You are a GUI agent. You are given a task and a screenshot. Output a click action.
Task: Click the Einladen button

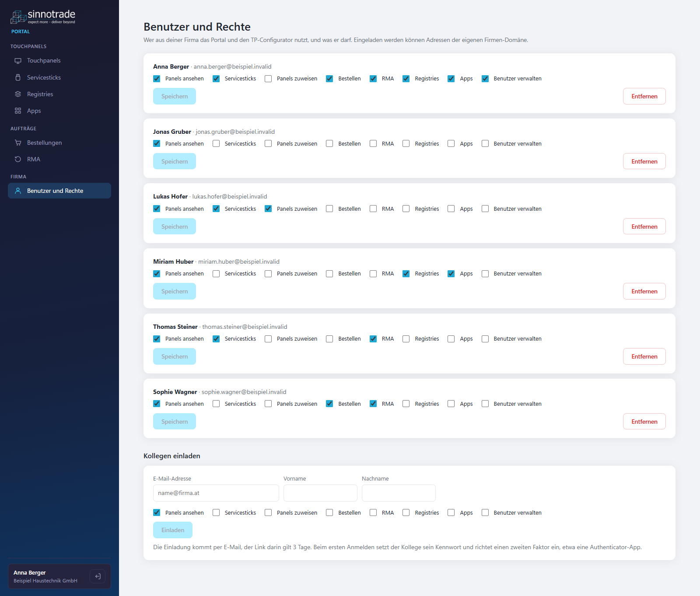pos(173,530)
